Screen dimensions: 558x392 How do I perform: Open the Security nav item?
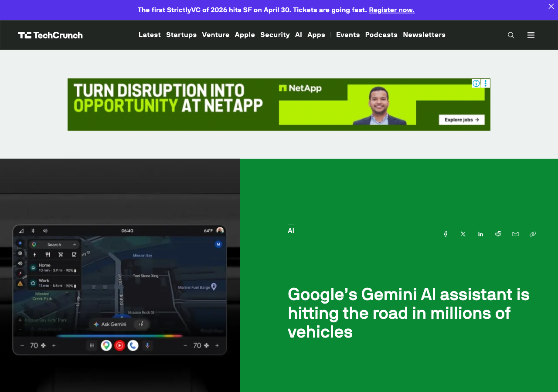275,35
